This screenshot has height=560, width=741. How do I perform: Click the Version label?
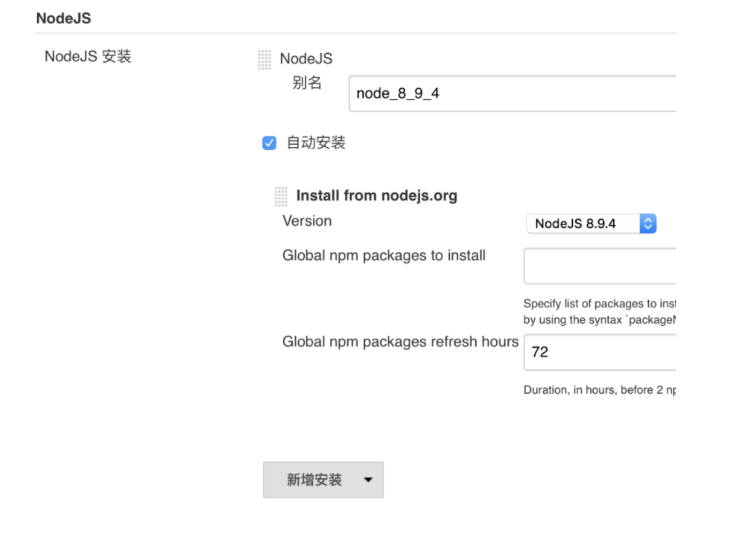[x=307, y=221]
